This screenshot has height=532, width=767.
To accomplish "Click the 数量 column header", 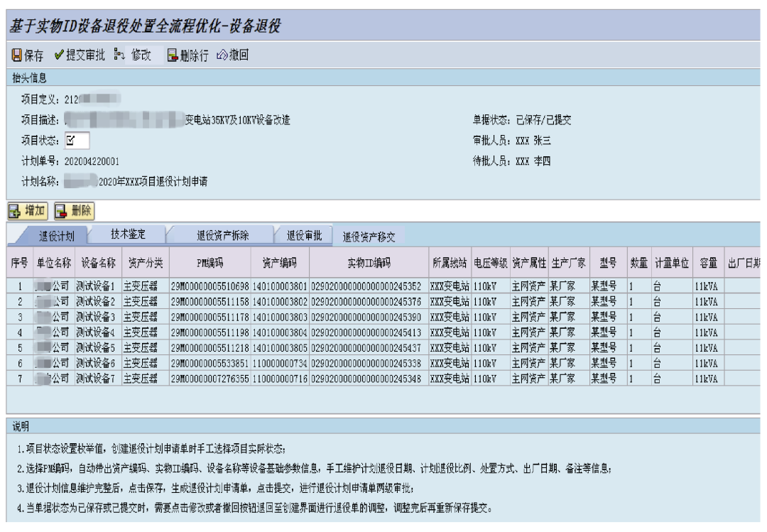I will click(639, 263).
